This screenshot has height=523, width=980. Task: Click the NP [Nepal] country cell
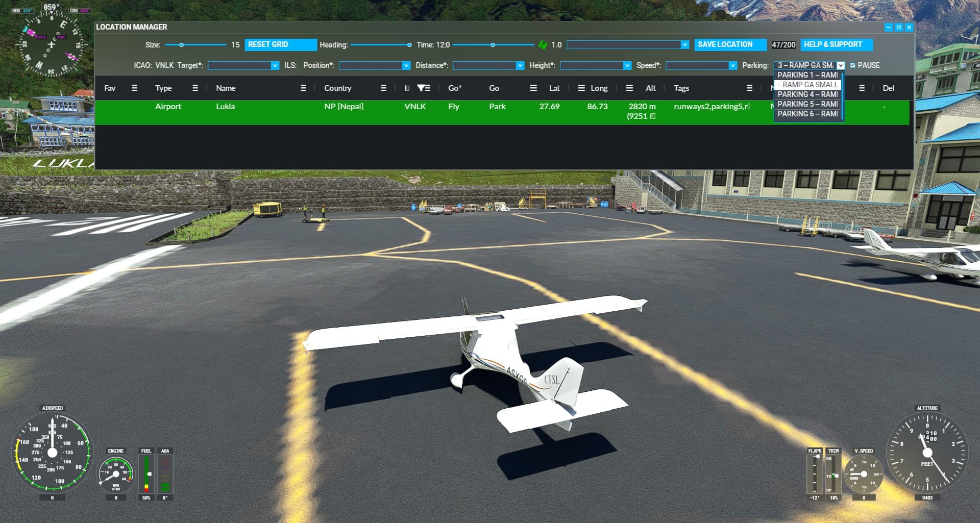point(344,107)
